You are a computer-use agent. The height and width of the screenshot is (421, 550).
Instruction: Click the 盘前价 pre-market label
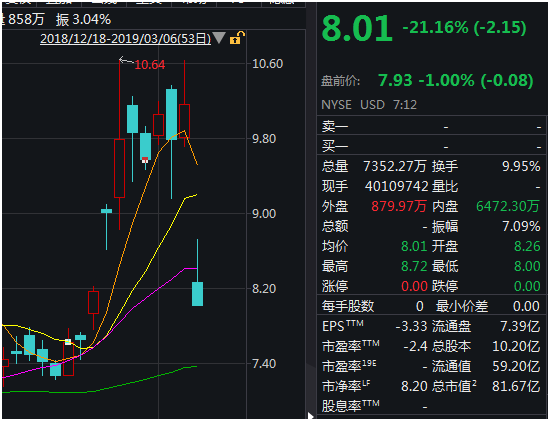point(341,81)
